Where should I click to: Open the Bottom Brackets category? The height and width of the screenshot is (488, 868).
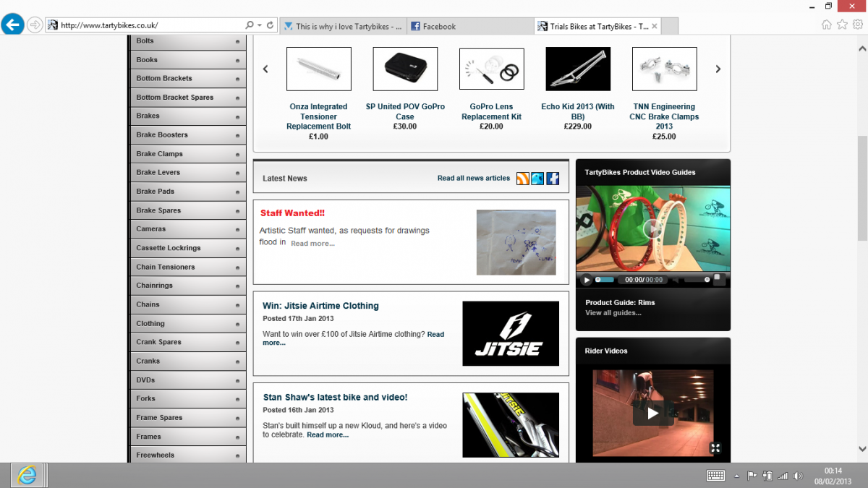187,78
